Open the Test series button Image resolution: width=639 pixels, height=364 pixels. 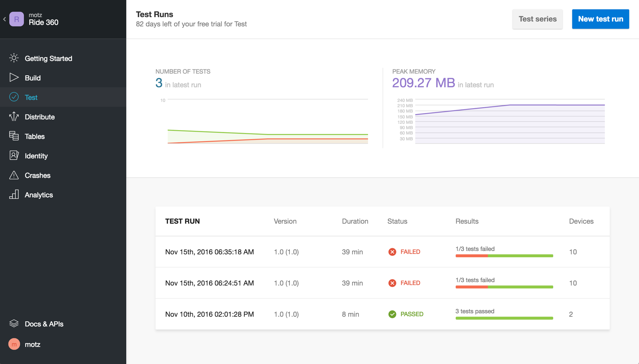tap(537, 19)
